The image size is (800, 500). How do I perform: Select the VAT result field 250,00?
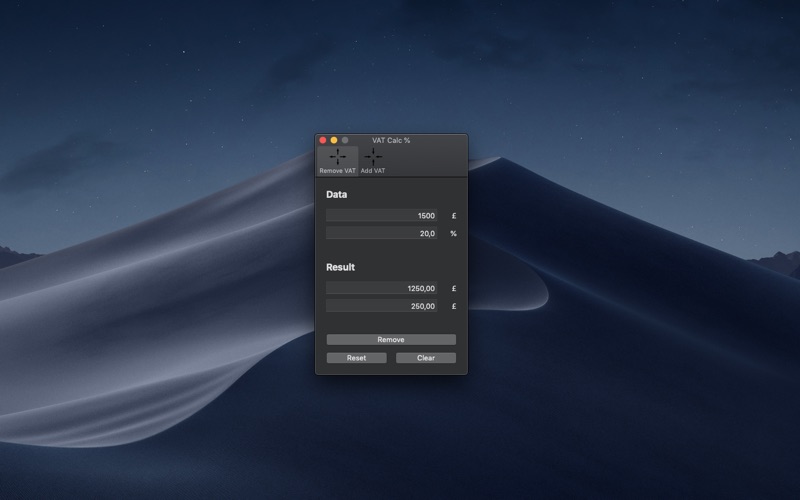382,306
